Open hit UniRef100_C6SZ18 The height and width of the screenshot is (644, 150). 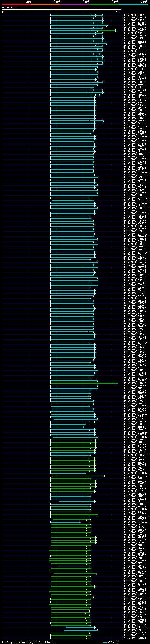[135, 15]
